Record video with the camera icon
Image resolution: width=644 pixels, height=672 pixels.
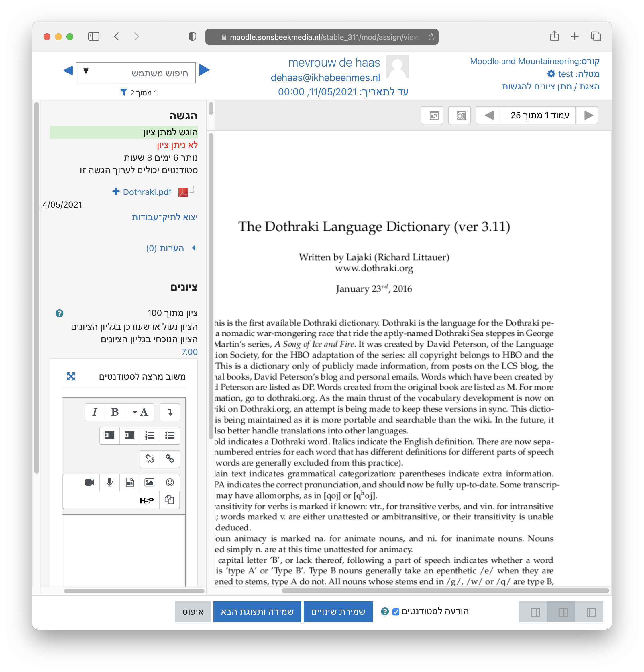[x=89, y=482]
